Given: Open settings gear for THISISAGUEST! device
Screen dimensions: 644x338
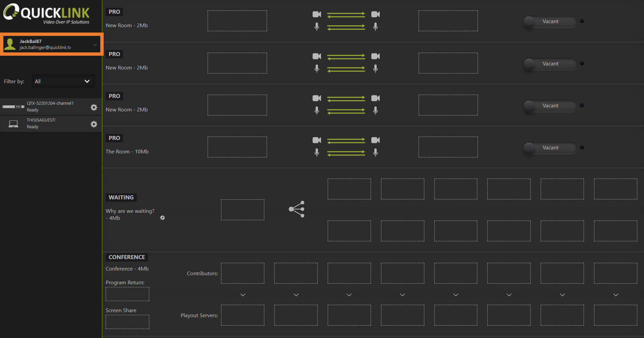Looking at the screenshot, I should point(94,124).
